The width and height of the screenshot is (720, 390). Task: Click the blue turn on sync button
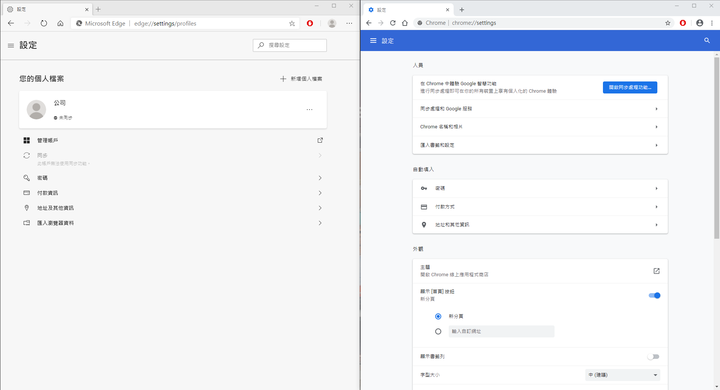tap(630, 87)
